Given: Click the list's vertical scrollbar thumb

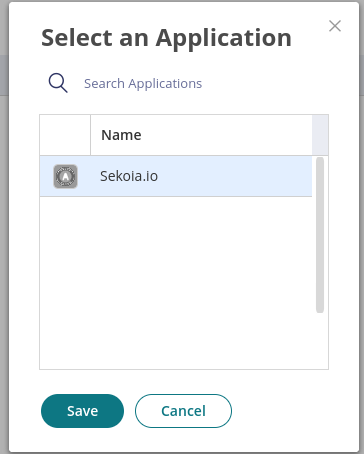Looking at the screenshot, I should [320, 235].
